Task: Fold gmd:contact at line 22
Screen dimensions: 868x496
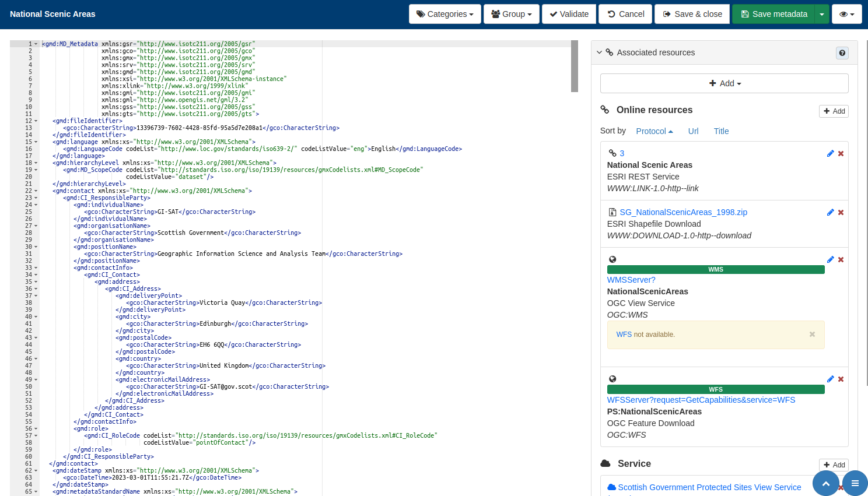Action: tap(36, 191)
